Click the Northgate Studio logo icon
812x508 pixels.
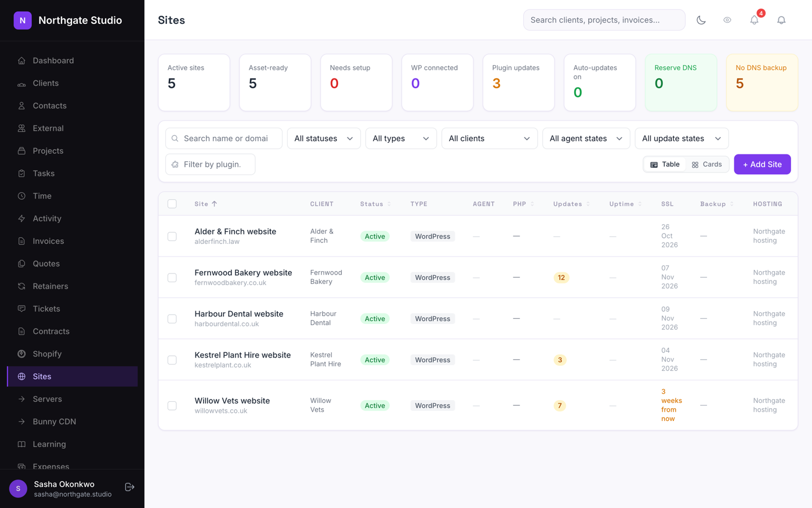[x=23, y=20]
